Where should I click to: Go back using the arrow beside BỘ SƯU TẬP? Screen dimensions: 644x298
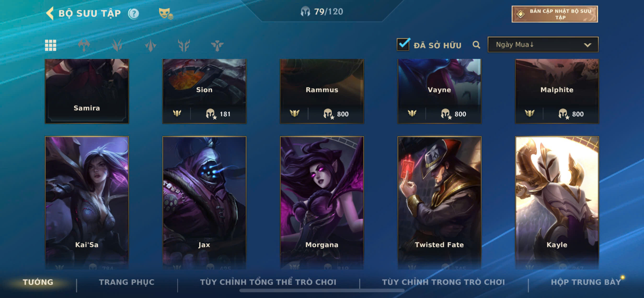50,13
